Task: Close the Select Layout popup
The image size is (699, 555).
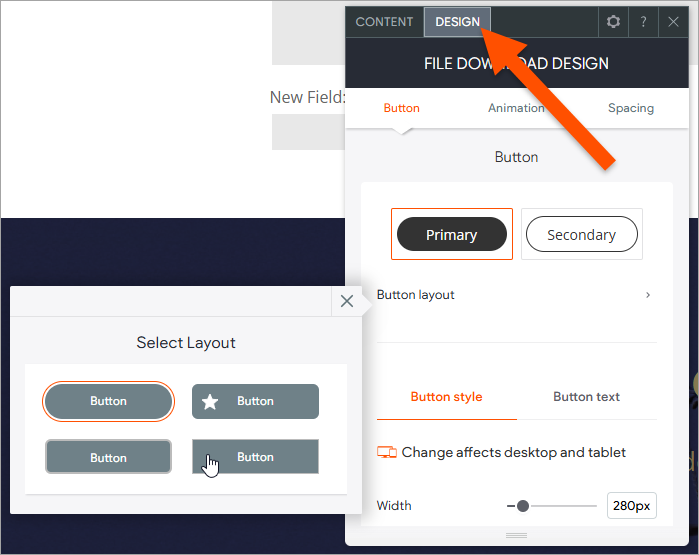Action: pos(347,301)
